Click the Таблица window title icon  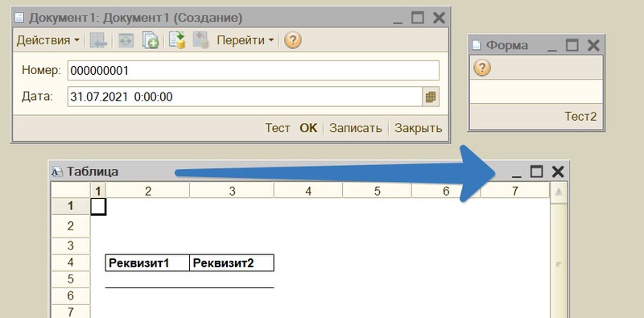(x=57, y=171)
